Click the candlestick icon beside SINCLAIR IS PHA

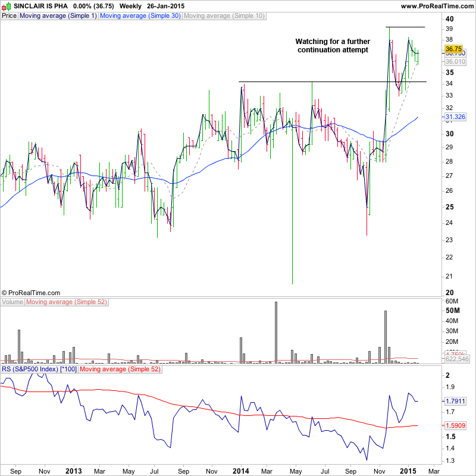tap(7, 6)
